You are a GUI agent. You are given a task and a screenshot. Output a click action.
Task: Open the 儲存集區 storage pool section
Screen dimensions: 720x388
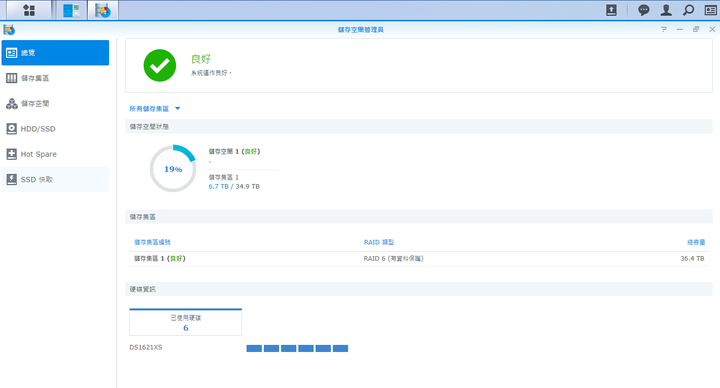(55, 78)
